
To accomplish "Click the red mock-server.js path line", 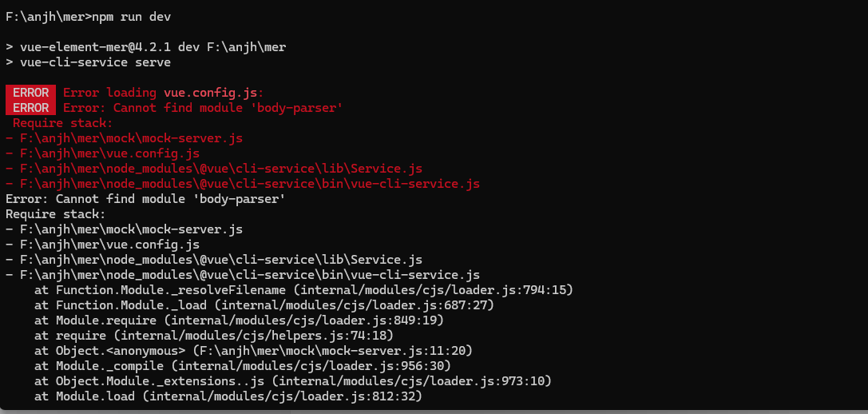I will 124,138.
